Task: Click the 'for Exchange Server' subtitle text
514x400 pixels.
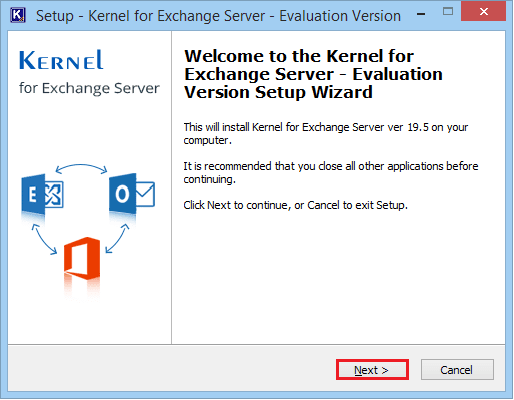Action: 89,88
